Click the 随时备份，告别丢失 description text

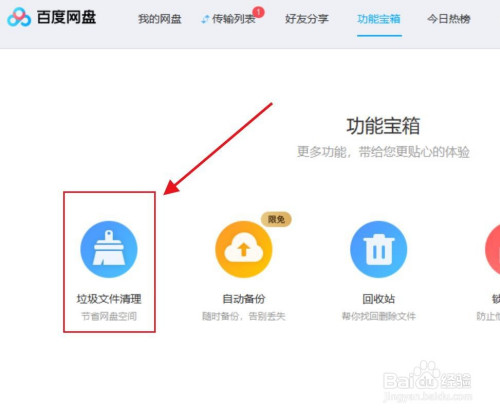[244, 316]
